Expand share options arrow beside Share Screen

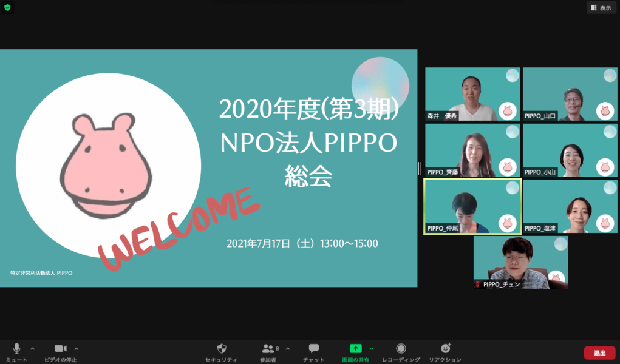(x=372, y=348)
